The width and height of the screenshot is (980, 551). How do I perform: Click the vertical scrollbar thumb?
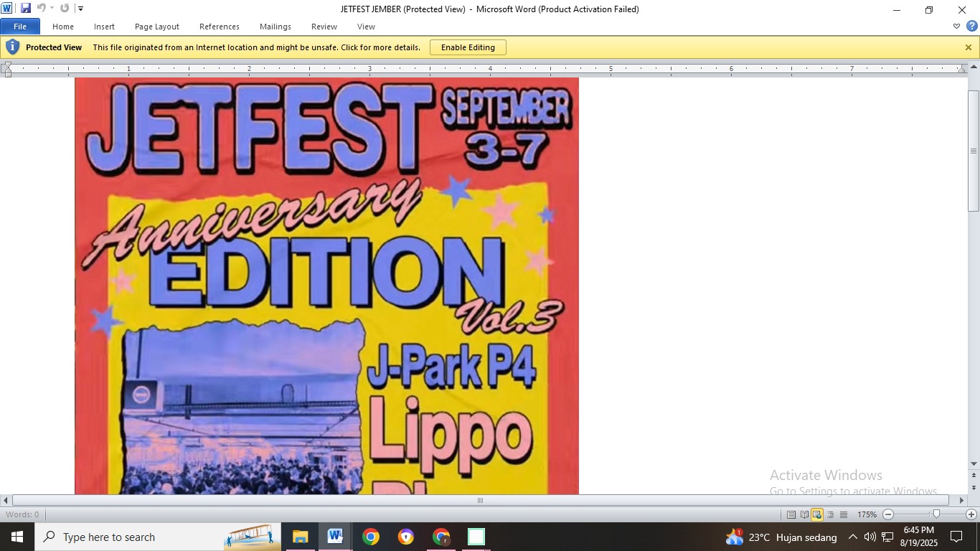coord(974,151)
